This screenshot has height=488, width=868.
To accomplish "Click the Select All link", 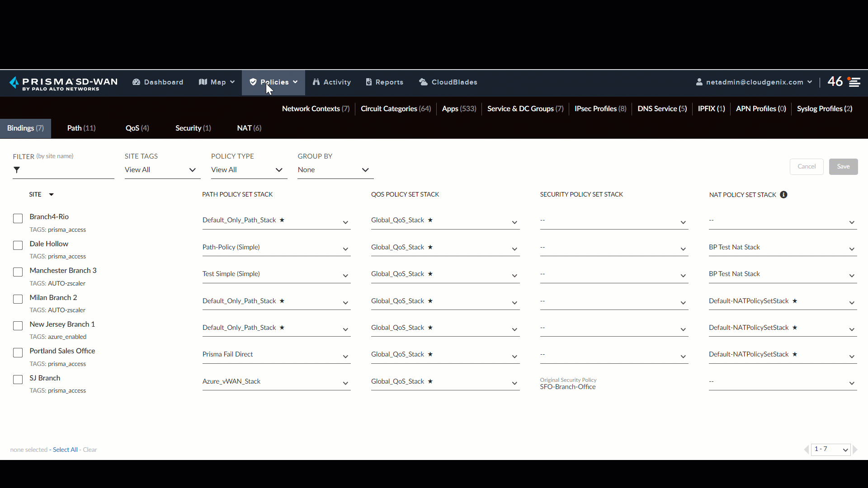I will click(x=65, y=450).
